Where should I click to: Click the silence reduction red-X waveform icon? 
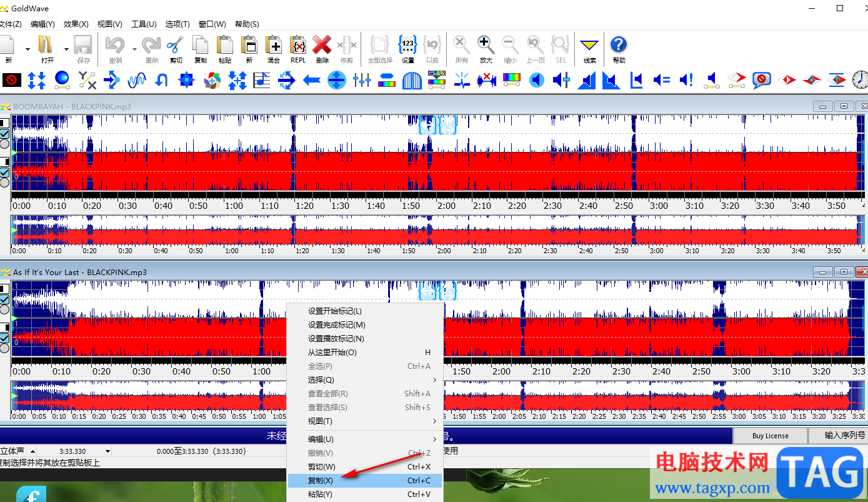tap(487, 80)
